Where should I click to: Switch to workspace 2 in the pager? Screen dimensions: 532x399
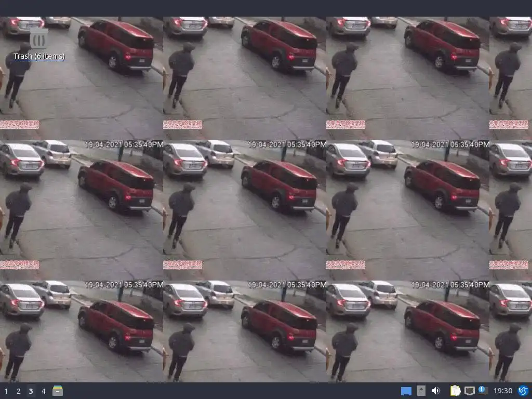point(19,391)
